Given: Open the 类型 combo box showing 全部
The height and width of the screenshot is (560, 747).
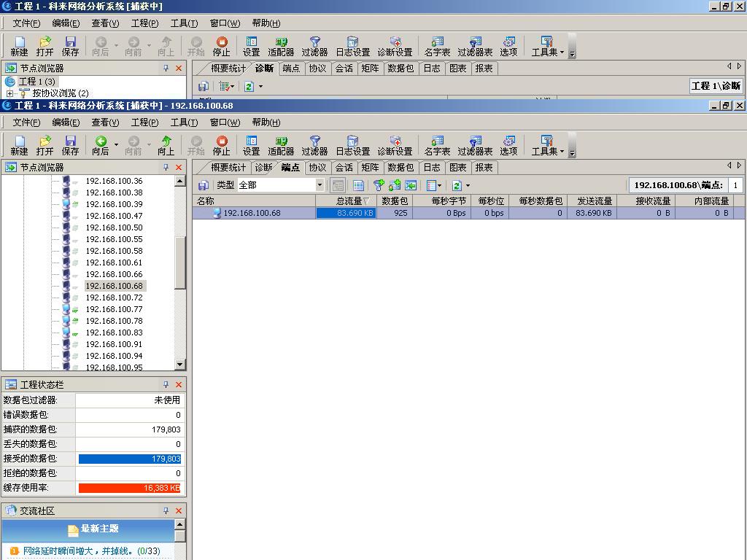Looking at the screenshot, I should coord(280,185).
